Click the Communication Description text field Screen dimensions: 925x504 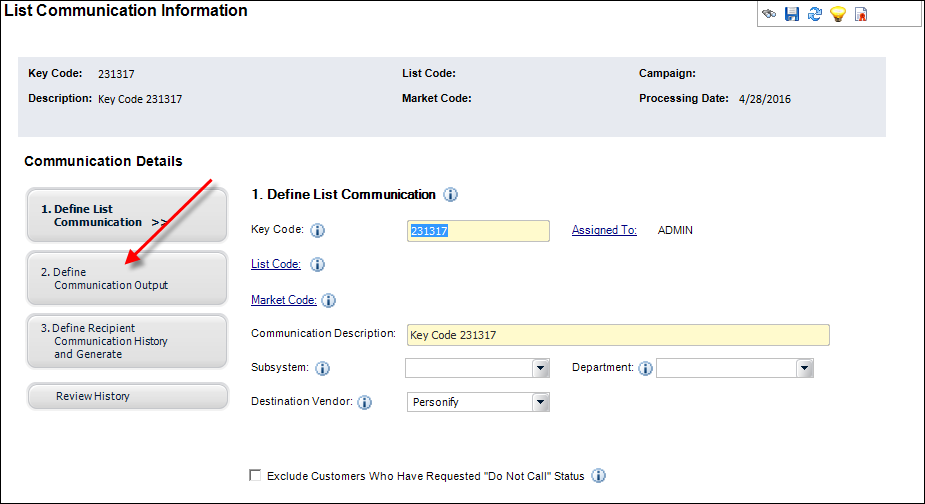click(618, 335)
